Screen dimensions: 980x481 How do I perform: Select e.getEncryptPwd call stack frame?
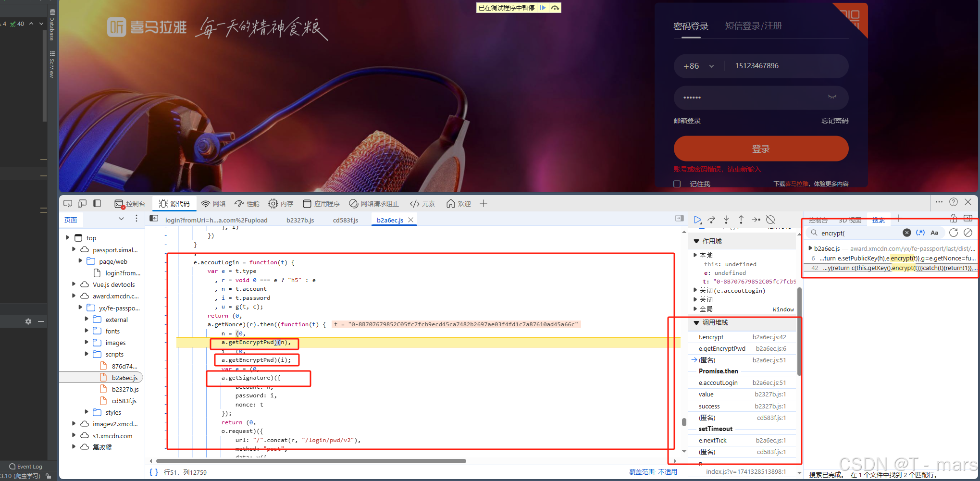[x=743, y=349]
